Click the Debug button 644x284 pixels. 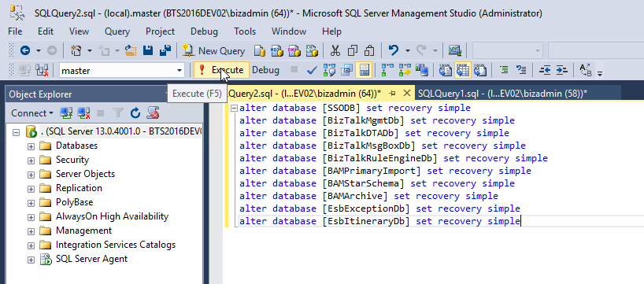[x=265, y=71]
